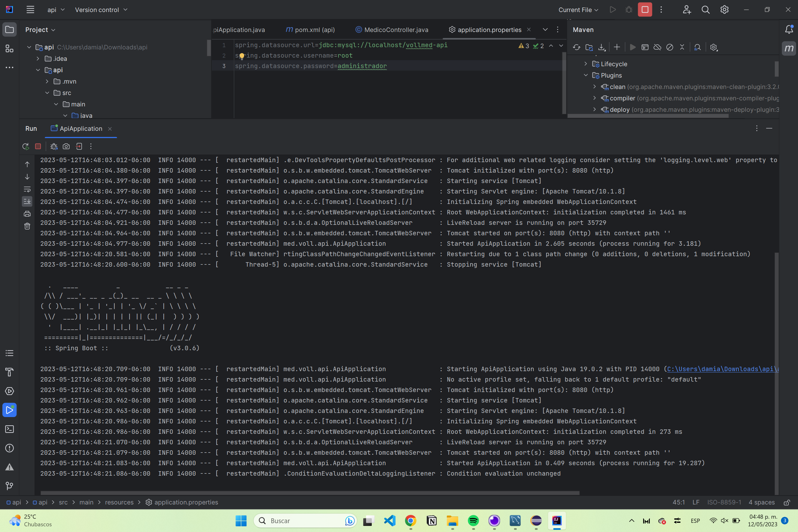Stop the running application from top toolbar

(x=645, y=9)
